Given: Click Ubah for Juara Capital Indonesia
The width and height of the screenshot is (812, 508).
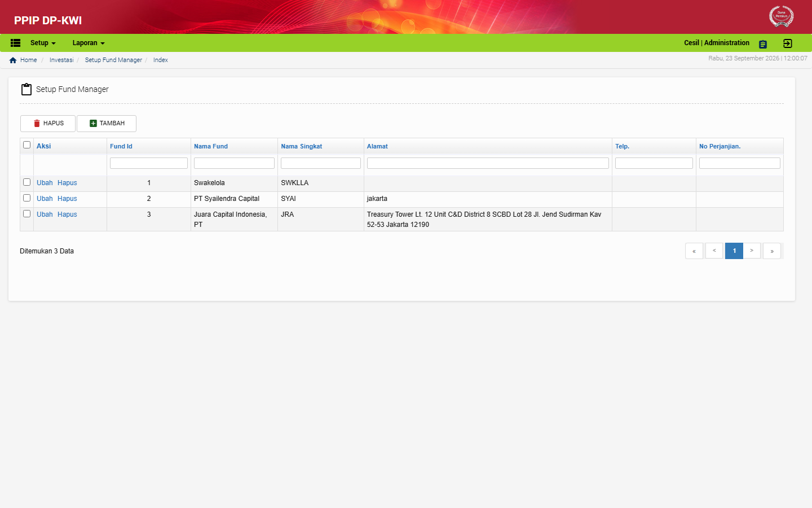Looking at the screenshot, I should pos(45,214).
